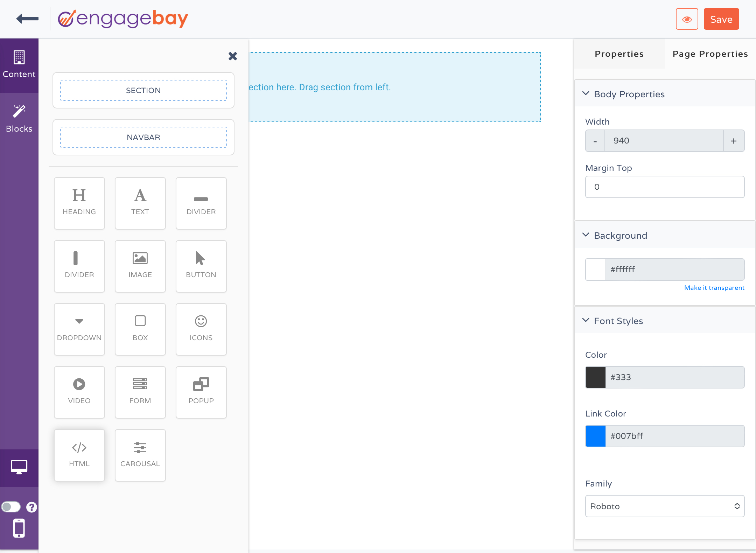Viewport: 756px width, 553px height.
Task: Pick the VIDEO element
Action: click(79, 392)
